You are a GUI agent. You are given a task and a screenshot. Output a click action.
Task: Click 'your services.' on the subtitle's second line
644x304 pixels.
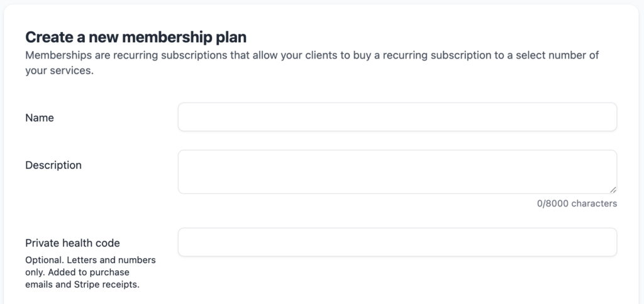click(59, 71)
